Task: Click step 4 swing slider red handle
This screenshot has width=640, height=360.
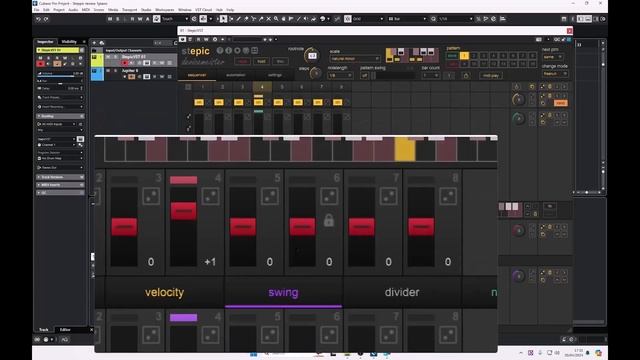Action: tap(184, 211)
